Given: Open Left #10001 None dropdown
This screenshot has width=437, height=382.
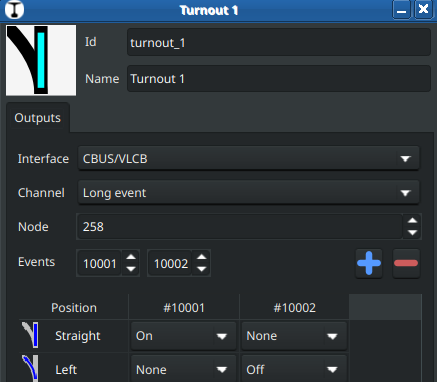Looking at the screenshot, I should 183,369.
